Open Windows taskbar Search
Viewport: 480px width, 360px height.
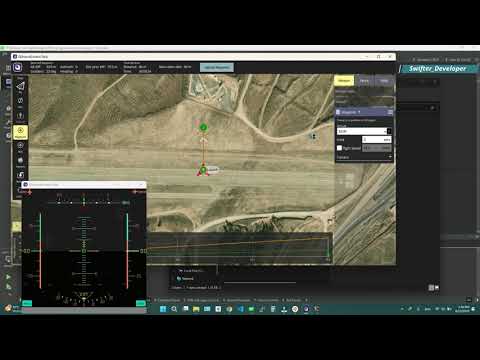click(174, 309)
